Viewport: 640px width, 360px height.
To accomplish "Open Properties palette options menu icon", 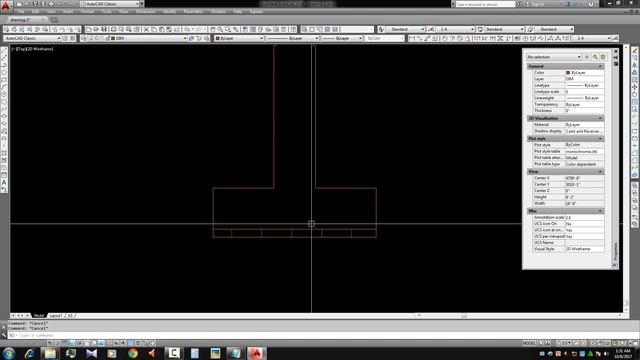I will pos(616,64).
